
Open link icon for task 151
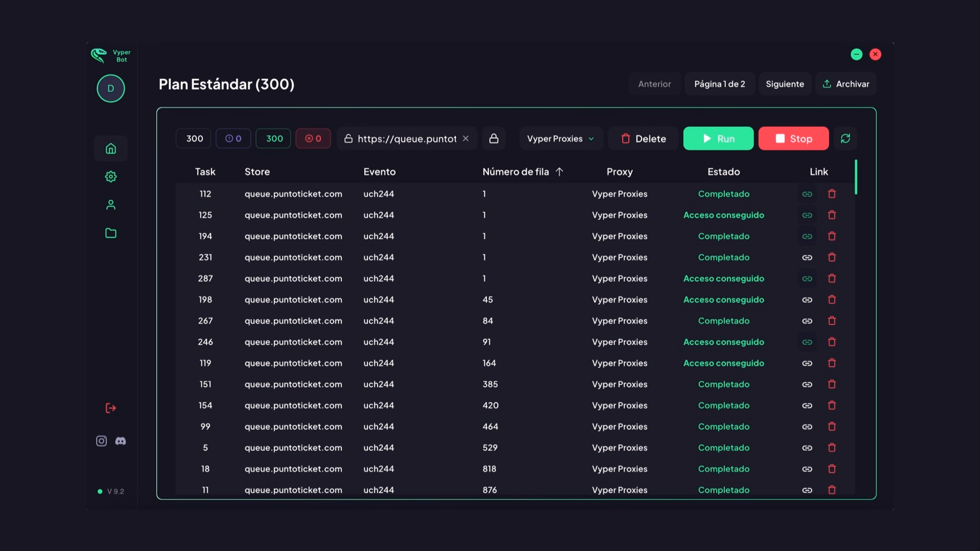click(807, 384)
